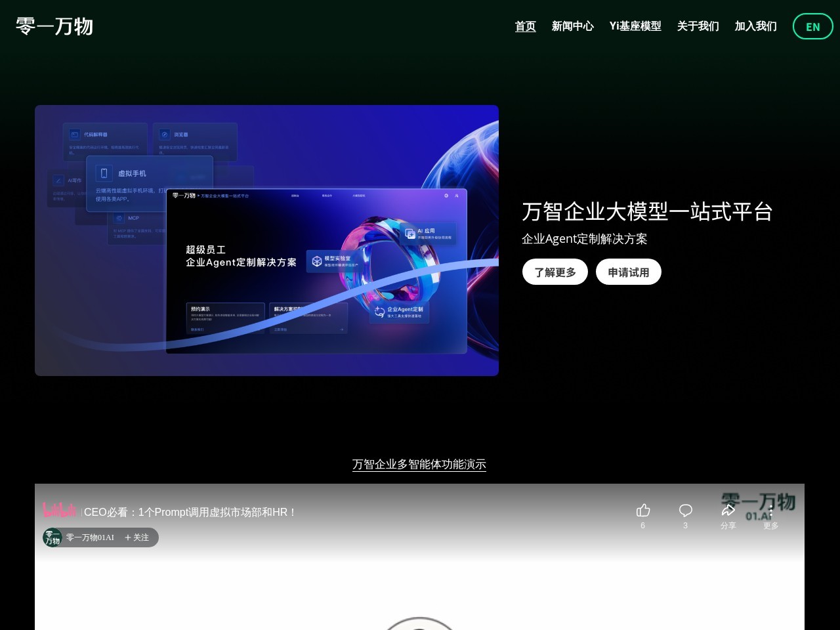Switch site language using the EN toggle
Screen dimensions: 840x630
tap(812, 26)
